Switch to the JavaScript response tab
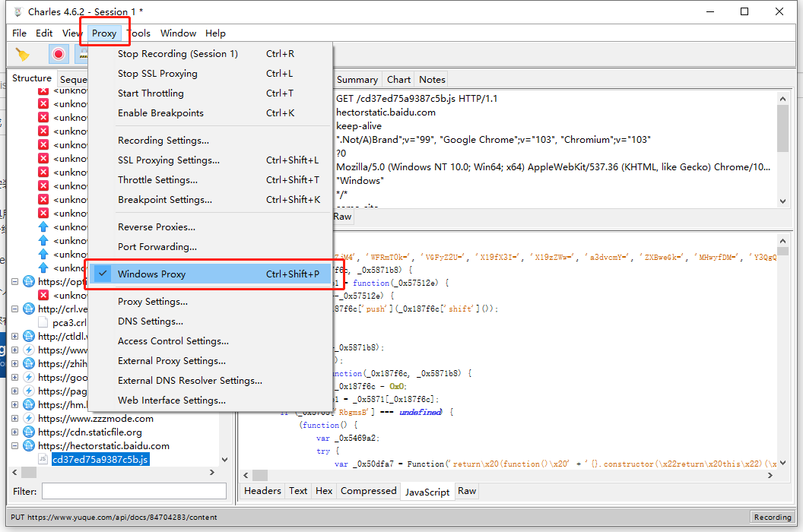803x532 pixels. pos(427,492)
